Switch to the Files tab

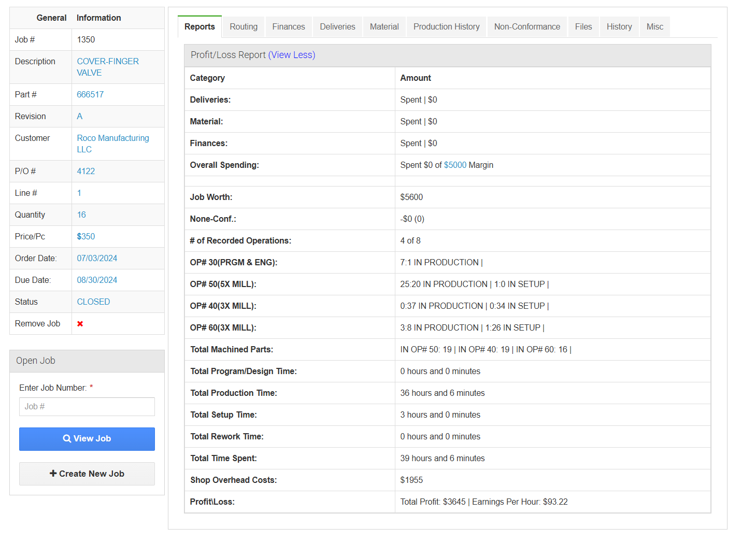(x=583, y=26)
